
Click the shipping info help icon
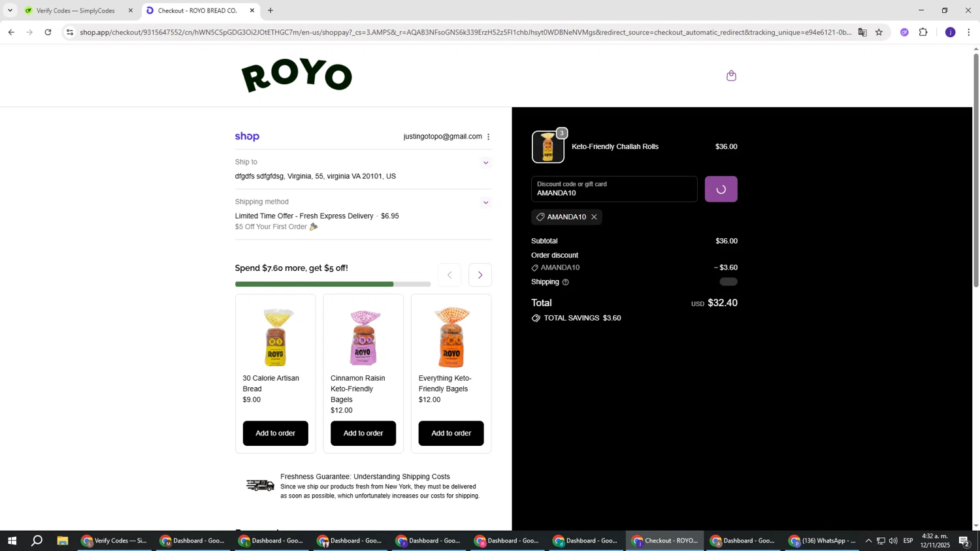(565, 282)
